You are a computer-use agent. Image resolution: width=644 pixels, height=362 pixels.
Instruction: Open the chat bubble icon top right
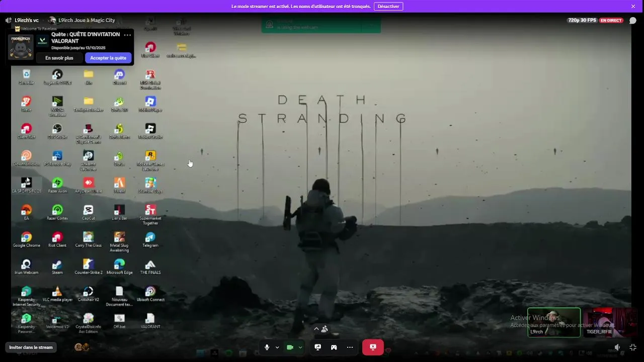tap(633, 21)
